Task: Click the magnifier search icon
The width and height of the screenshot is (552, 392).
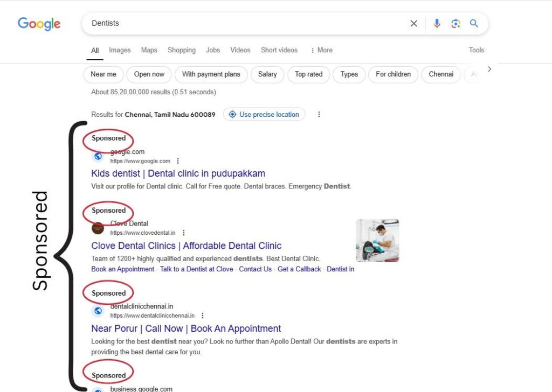Action: click(474, 23)
